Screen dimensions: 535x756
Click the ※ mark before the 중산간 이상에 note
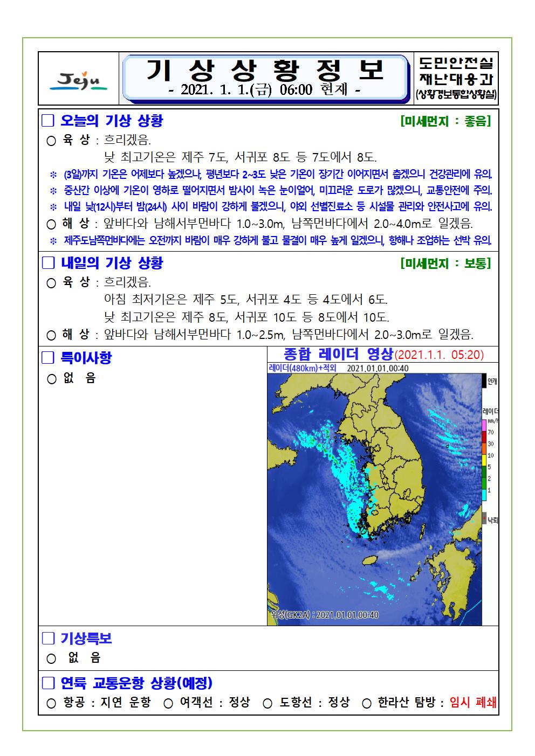53,191
